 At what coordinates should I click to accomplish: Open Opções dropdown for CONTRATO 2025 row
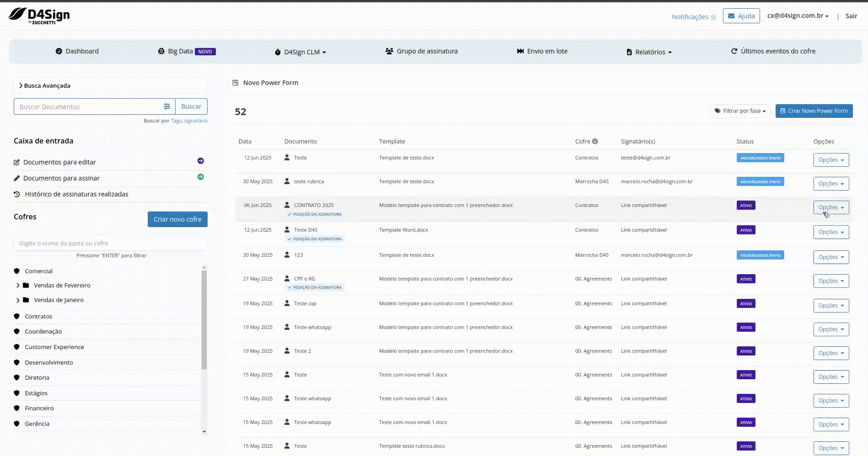point(831,207)
